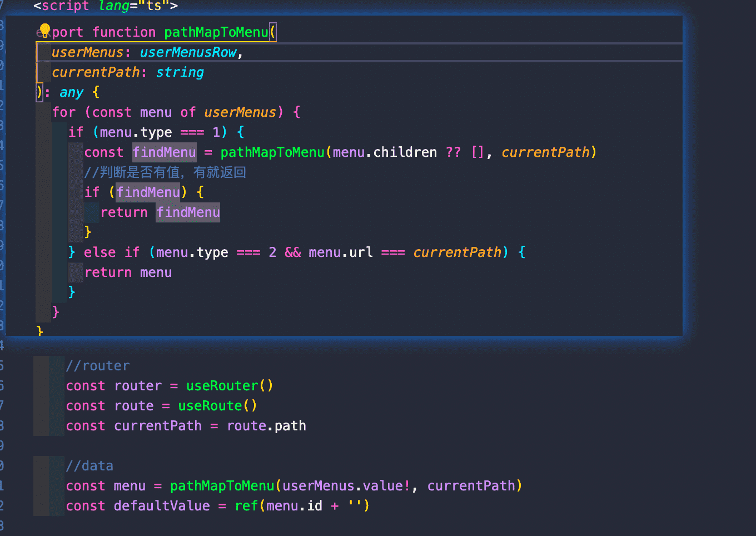The width and height of the screenshot is (756, 536).
Task: Click the Chinese comment line //判断是否有值
Action: (165, 172)
